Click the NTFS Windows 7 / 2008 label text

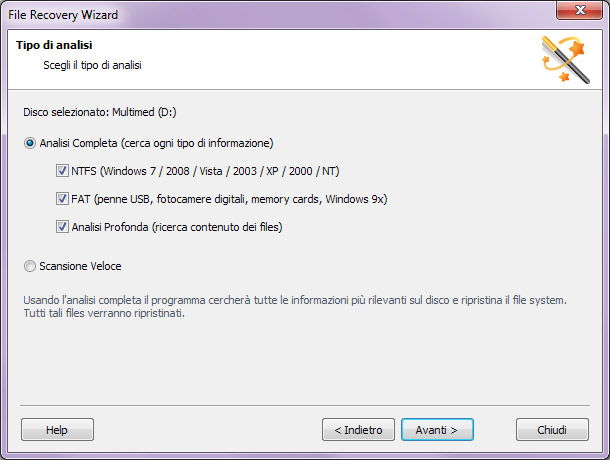[205, 171]
